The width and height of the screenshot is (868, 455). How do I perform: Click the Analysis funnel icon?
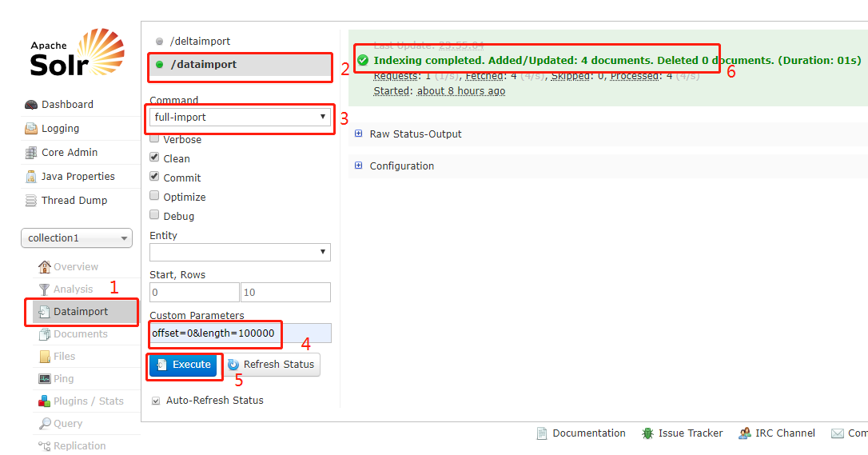coord(44,289)
